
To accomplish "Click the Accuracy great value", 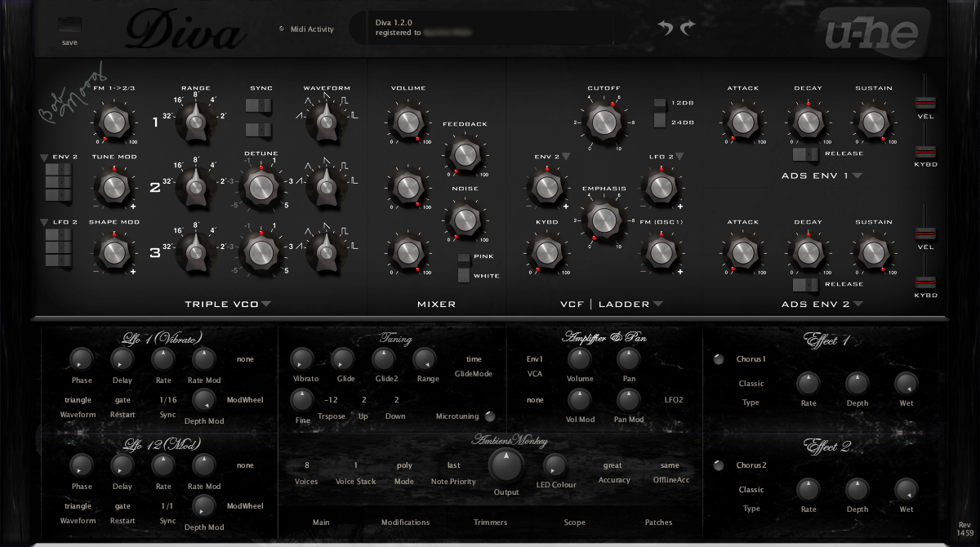I will [612, 465].
